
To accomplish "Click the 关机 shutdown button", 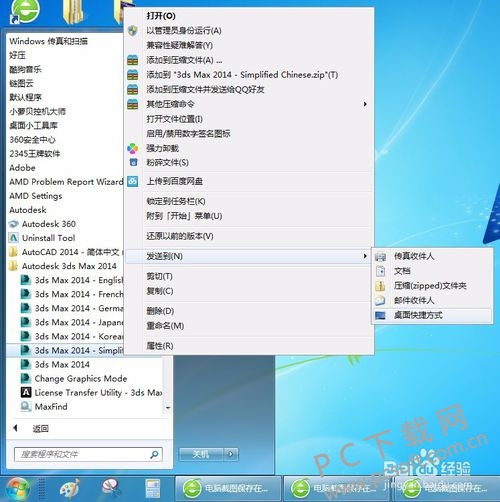I will pyautogui.click(x=201, y=454).
